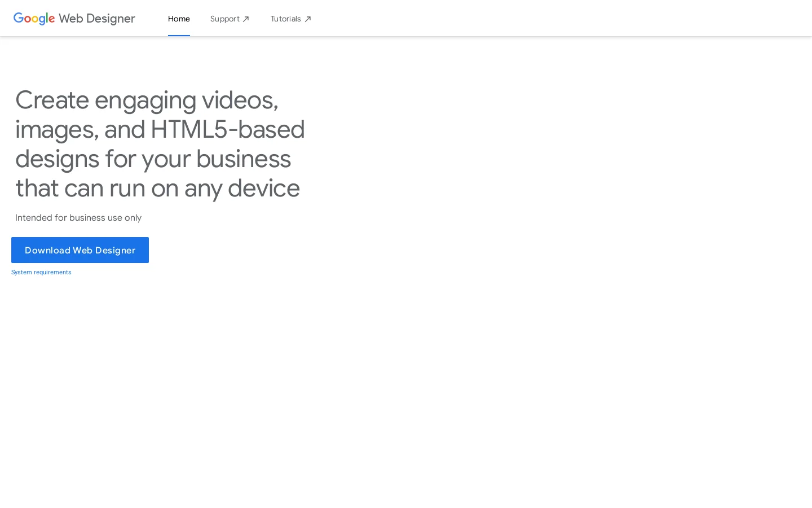
Task: Click the external arrow icon beside Tutorials
Action: coord(308,19)
